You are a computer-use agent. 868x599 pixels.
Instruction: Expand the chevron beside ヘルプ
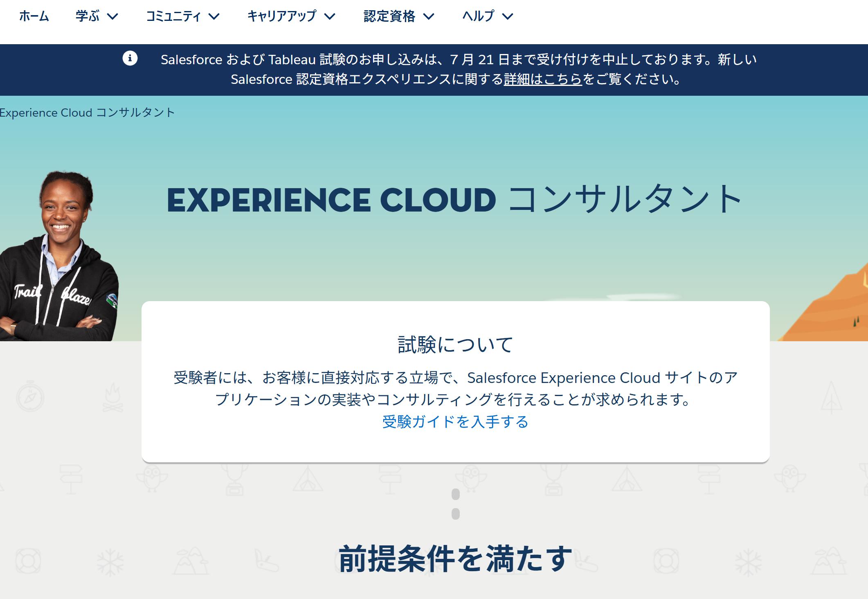[x=507, y=16]
